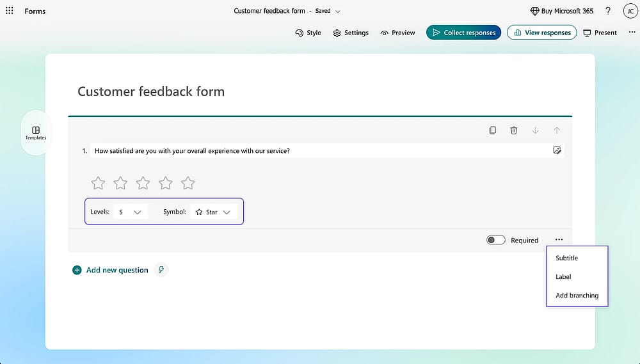Image resolution: width=640 pixels, height=364 pixels.
Task: Select the first rating star
Action: click(x=98, y=183)
